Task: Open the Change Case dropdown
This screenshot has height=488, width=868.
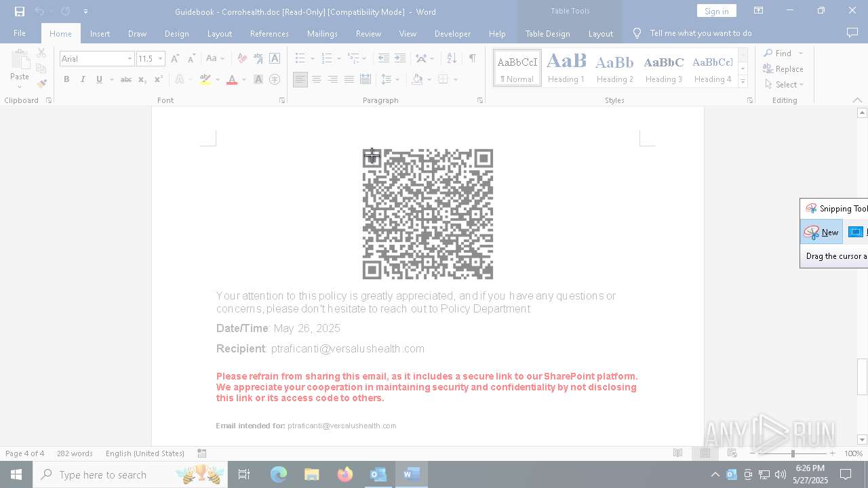Action: point(215,58)
